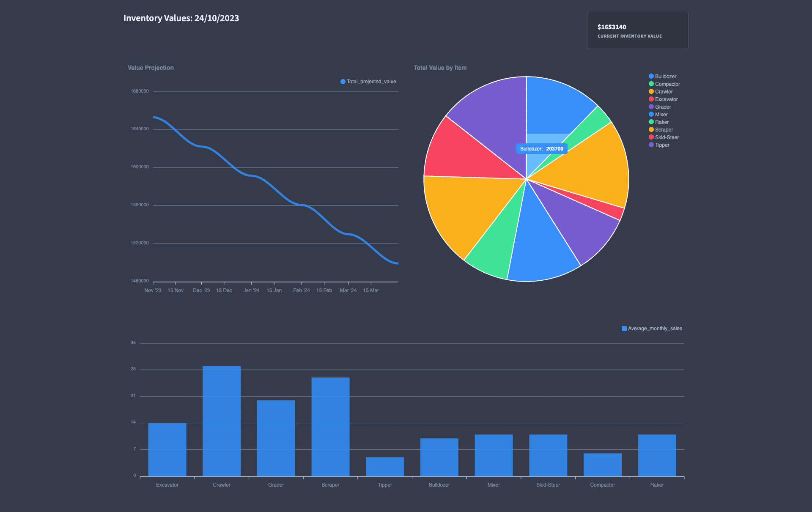Toggle Grader series in pie legend

(660, 107)
